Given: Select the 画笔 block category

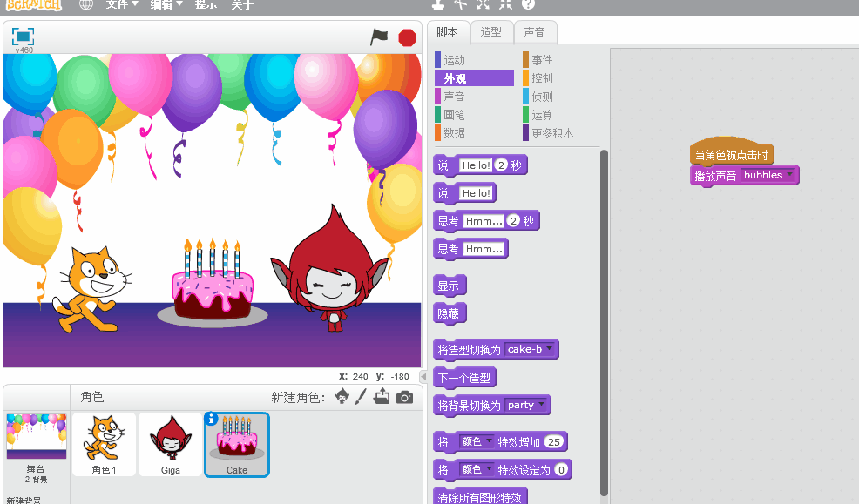Looking at the screenshot, I should (x=474, y=115).
